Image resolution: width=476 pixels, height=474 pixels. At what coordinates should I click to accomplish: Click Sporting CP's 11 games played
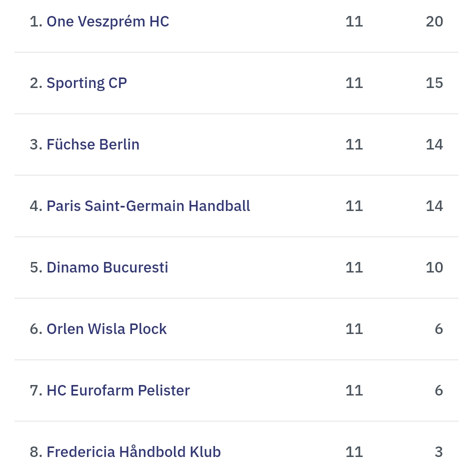coord(354,83)
